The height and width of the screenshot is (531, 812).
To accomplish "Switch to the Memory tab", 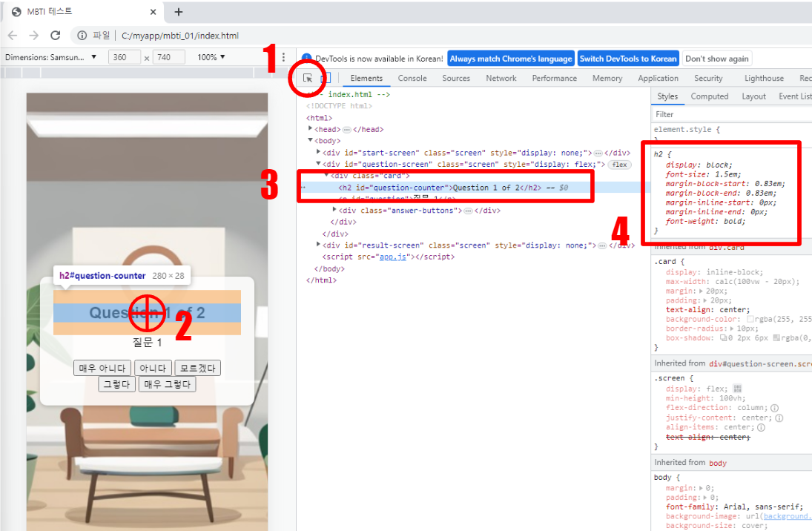I will [x=607, y=78].
